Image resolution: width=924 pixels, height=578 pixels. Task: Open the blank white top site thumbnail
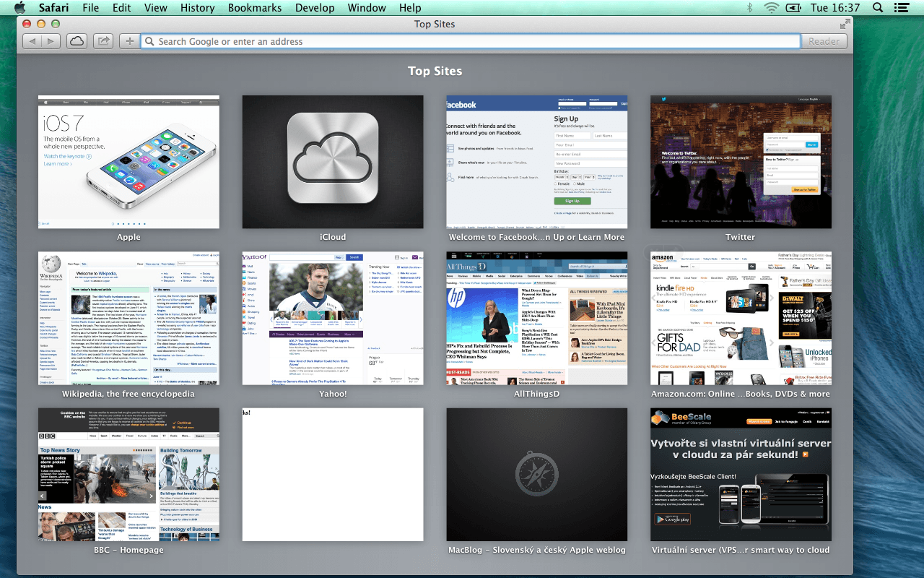(333, 475)
